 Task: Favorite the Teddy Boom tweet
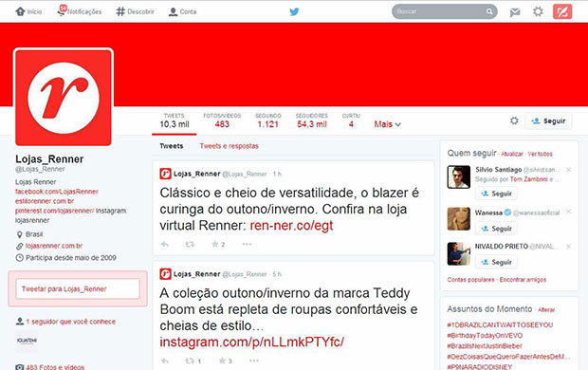[222, 361]
